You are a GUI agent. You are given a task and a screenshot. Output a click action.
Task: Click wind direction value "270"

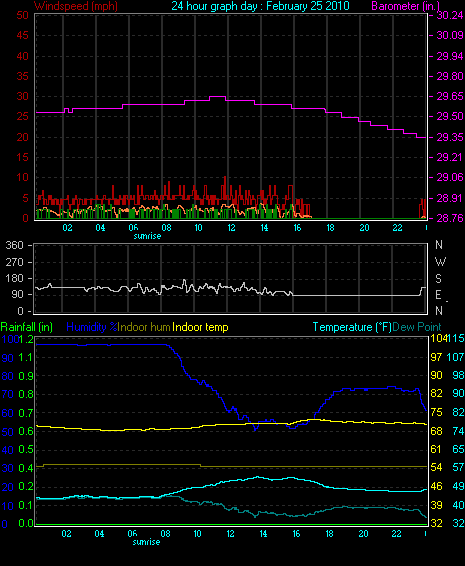(x=14, y=262)
